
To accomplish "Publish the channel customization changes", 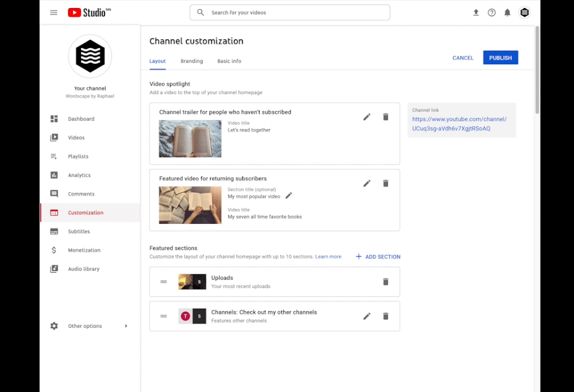I will (500, 57).
